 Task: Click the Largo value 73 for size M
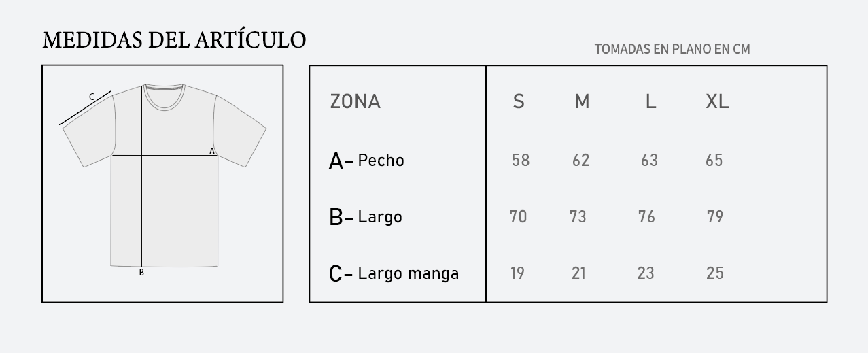pyautogui.click(x=578, y=217)
